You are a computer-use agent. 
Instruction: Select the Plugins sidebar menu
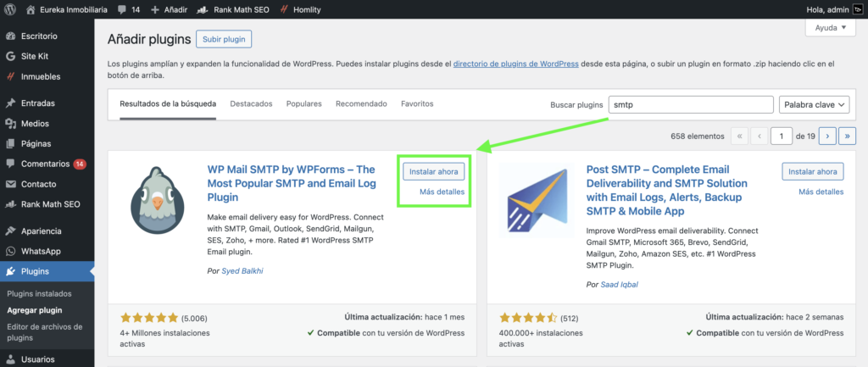47,271
